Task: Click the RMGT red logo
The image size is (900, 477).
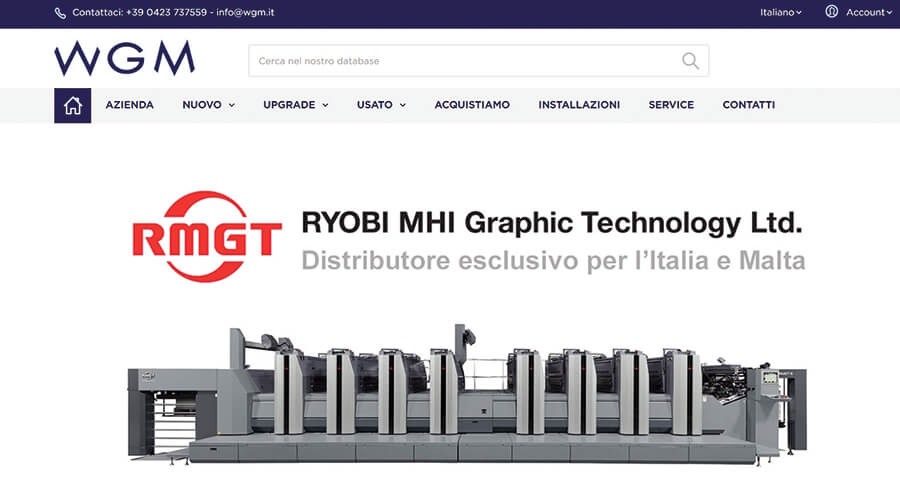Action: pos(207,236)
